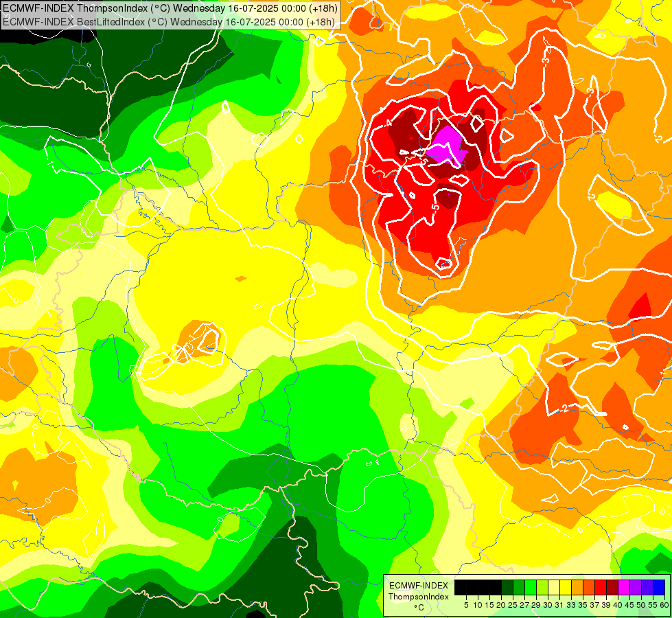672x618 pixels.
Task: Click the legend tick label '45'
Action: coord(630,605)
